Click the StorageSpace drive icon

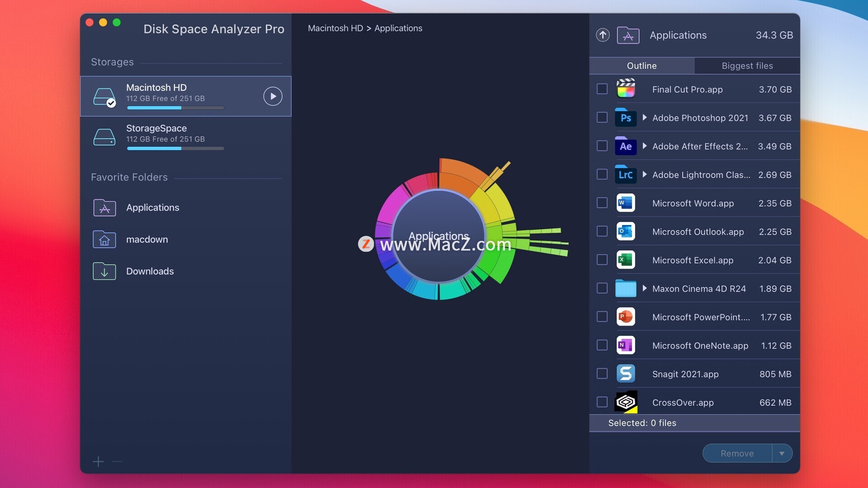point(104,137)
